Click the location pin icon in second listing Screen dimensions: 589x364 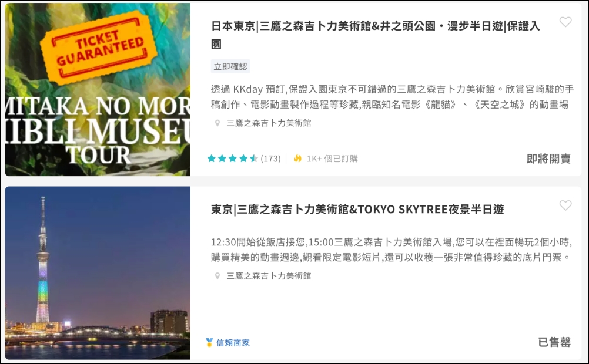coord(217,276)
